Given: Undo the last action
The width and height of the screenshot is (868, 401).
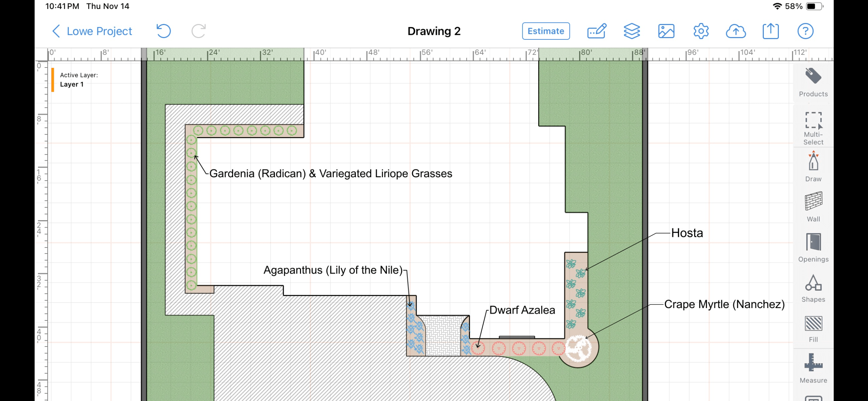Looking at the screenshot, I should (164, 31).
